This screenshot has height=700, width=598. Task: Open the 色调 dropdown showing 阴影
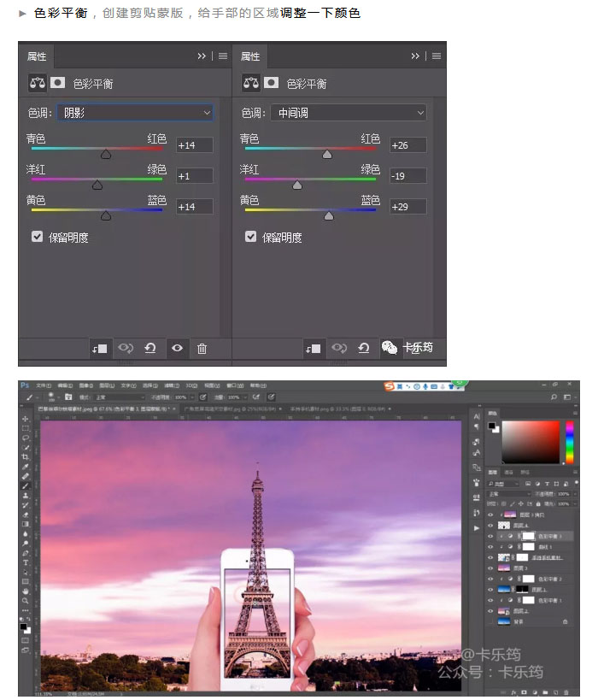pyautogui.click(x=135, y=113)
